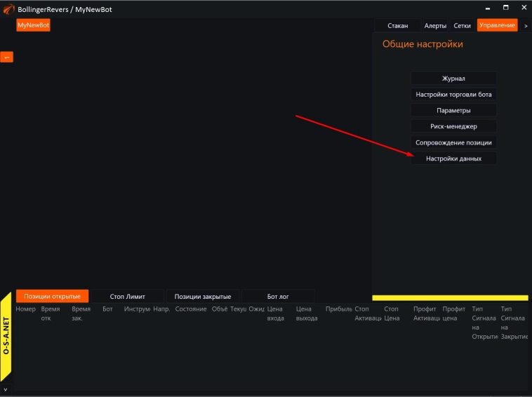
Task: Show the Позиции закрытые tab
Action: click(203, 297)
